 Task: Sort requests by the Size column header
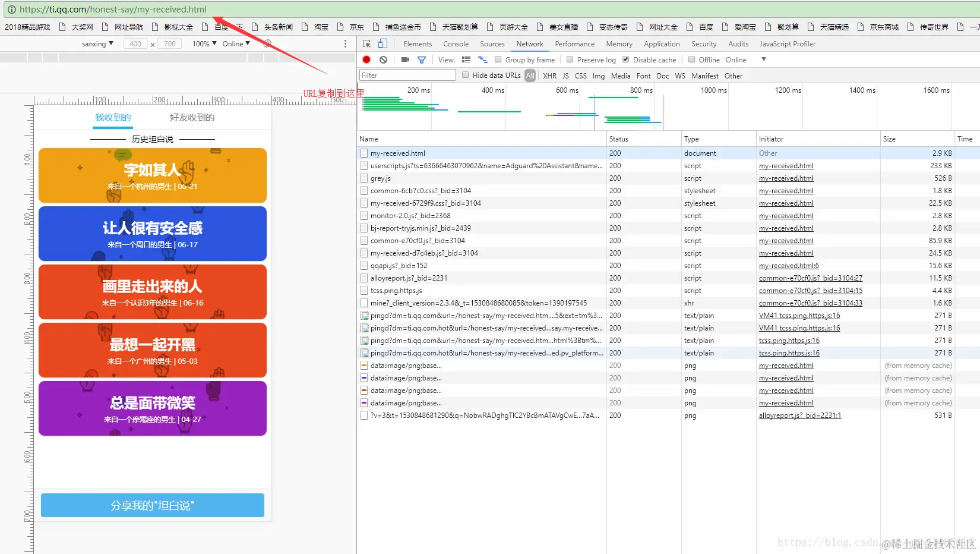coord(917,139)
